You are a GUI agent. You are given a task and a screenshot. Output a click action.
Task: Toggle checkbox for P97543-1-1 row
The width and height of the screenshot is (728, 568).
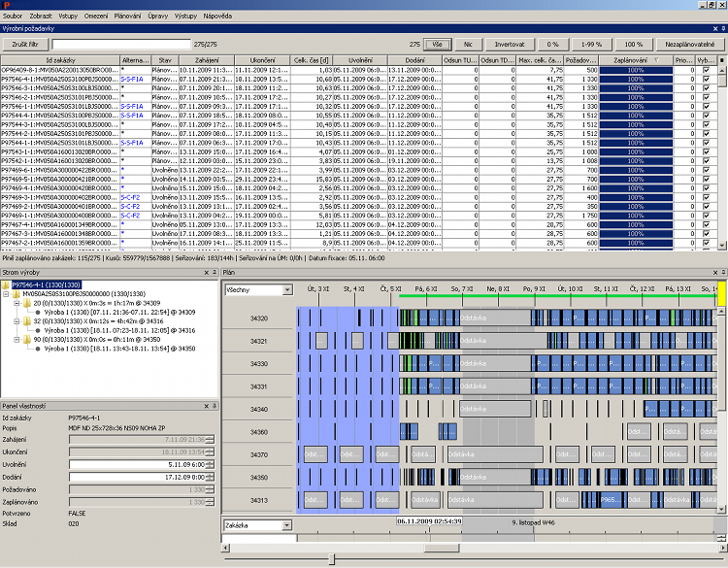[x=707, y=151]
